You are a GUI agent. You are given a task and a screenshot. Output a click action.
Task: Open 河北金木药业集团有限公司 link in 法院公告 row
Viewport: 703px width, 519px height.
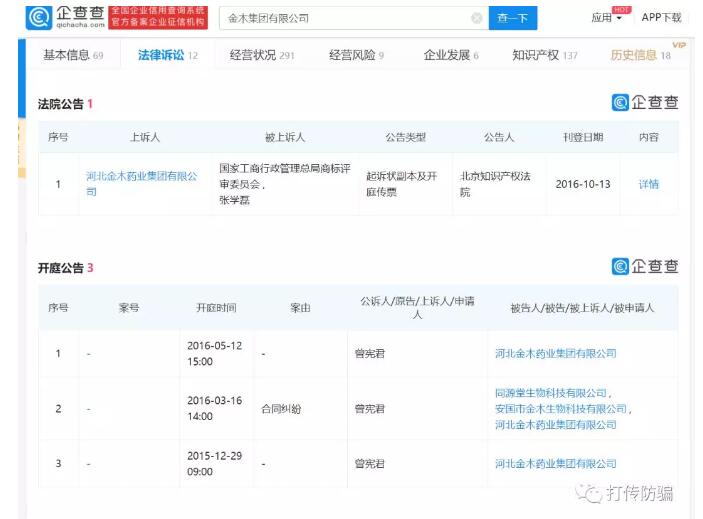coord(141,184)
